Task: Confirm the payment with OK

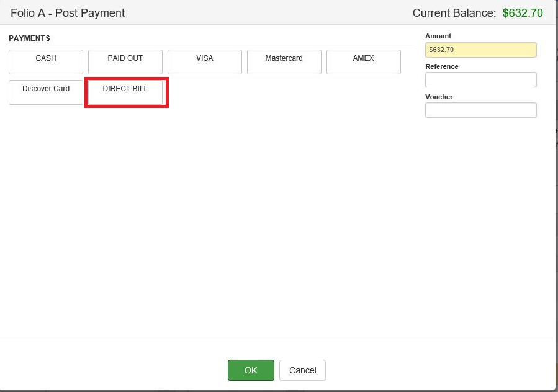Action: point(251,370)
